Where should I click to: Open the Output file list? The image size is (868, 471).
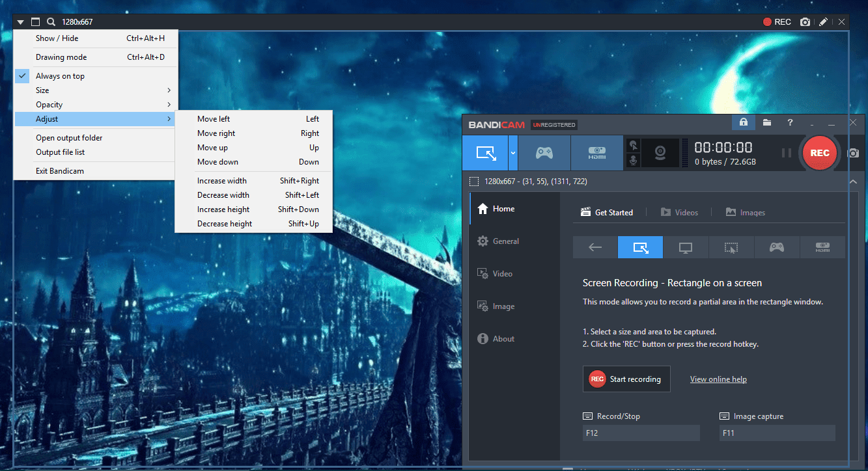96,152
